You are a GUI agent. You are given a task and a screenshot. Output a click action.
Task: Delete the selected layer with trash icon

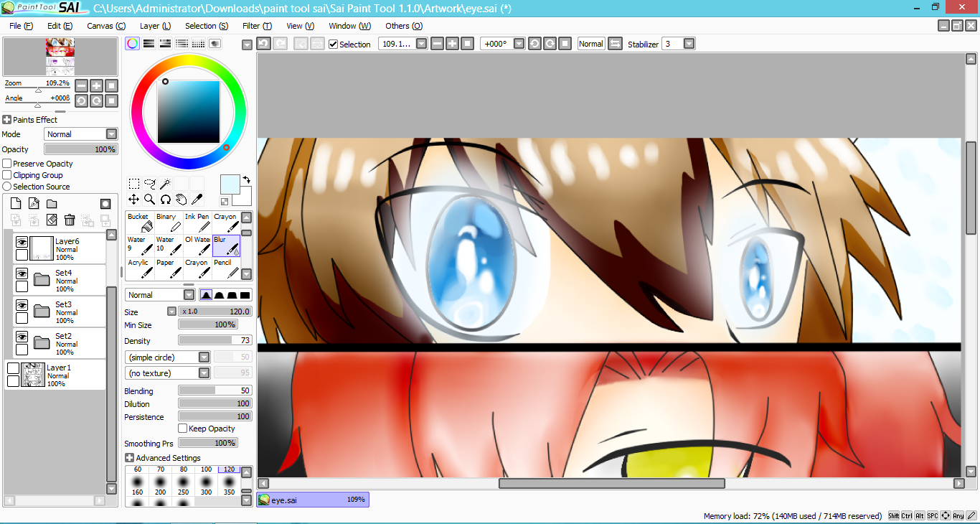click(70, 220)
